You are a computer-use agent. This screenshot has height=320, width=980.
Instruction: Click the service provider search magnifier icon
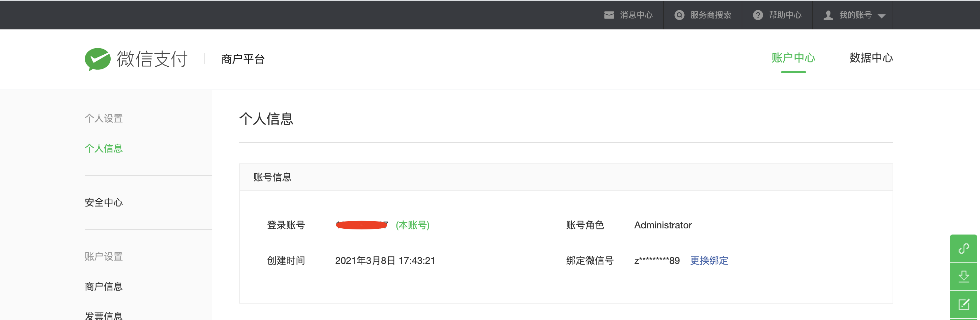click(x=680, y=15)
